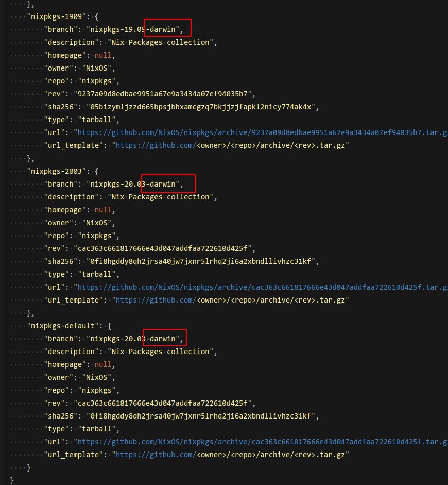Viewport: 448px width, 485px height.
Task: Select branch value "nixpkgs-20.03-darwin" in nixpkgs-default block
Action: pos(133,339)
